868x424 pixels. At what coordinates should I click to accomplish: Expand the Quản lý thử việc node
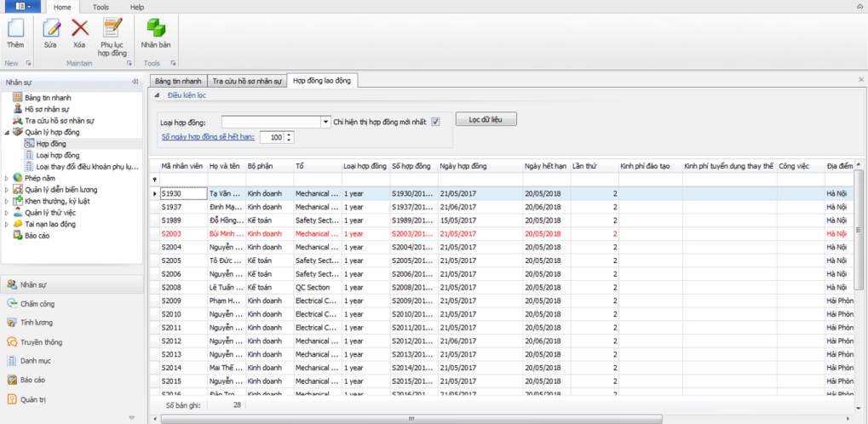coord(7,213)
